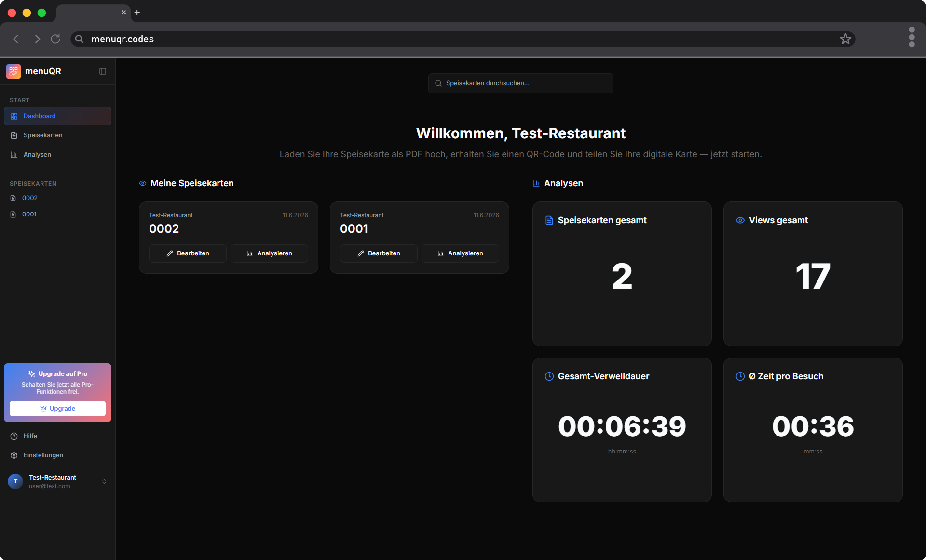This screenshot has width=926, height=560.
Task: Click Bearbeiten on menu card 0001
Action: click(x=379, y=253)
